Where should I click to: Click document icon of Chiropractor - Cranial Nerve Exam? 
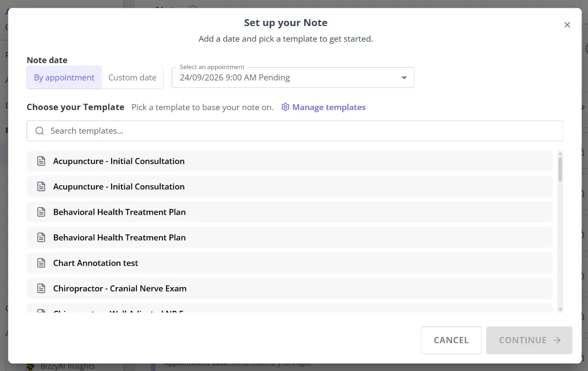point(41,288)
